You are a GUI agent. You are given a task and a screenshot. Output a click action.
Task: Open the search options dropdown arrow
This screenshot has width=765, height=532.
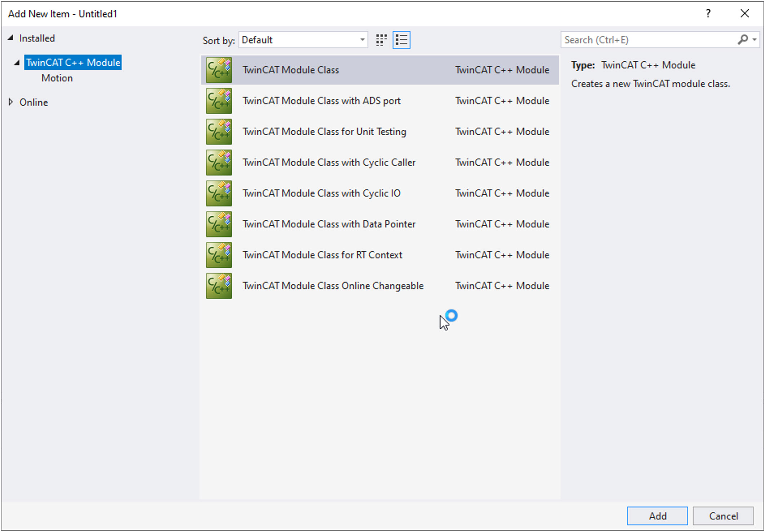click(x=754, y=40)
